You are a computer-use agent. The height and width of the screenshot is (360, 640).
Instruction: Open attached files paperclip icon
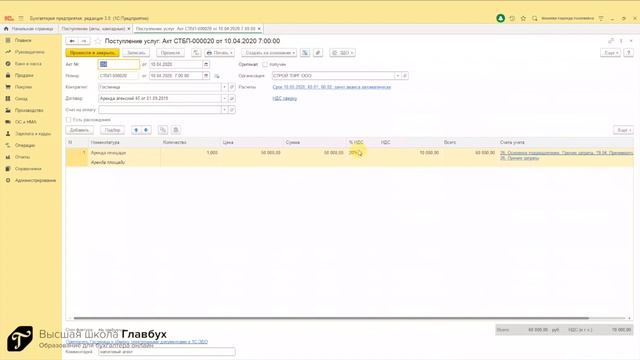[x=318, y=53]
